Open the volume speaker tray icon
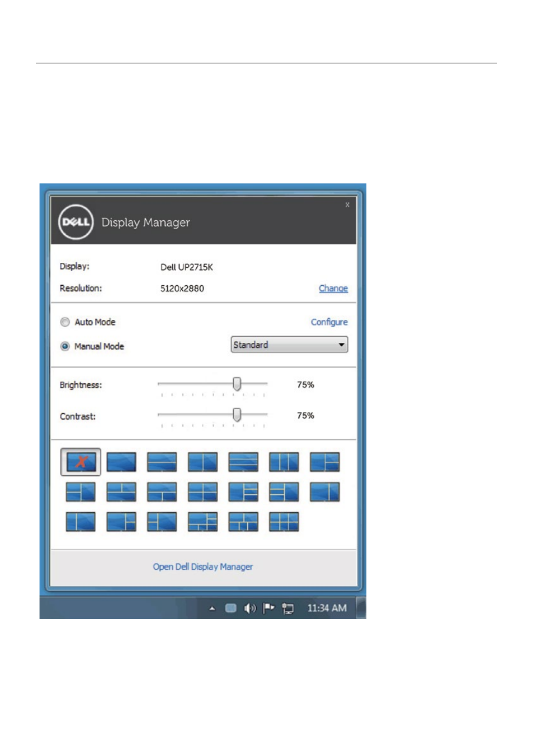Screen dimensions: 533x756 tap(250, 608)
